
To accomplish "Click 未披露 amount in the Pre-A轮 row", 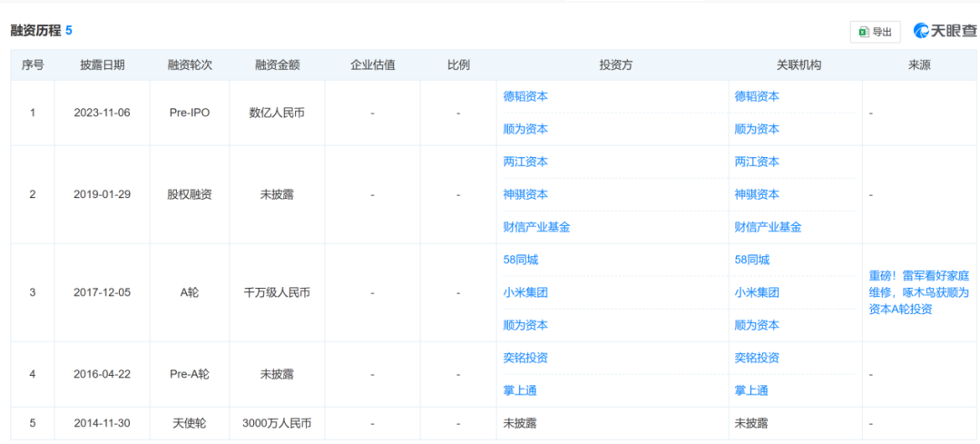I will point(277,375).
